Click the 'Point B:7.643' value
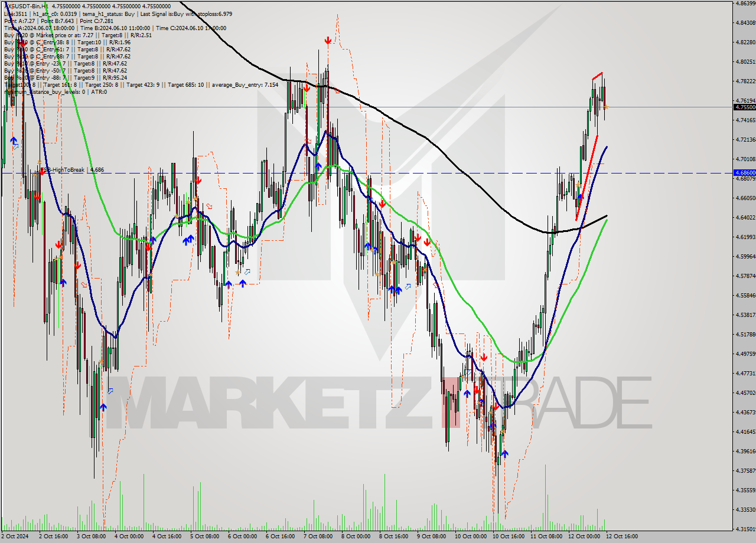756x543 pixels. point(57,21)
